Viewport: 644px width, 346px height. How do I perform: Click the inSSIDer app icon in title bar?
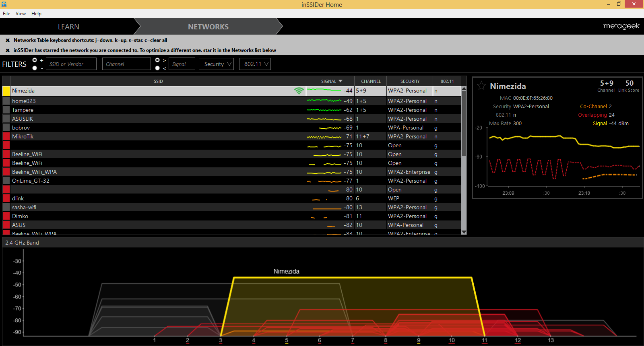click(x=4, y=4)
